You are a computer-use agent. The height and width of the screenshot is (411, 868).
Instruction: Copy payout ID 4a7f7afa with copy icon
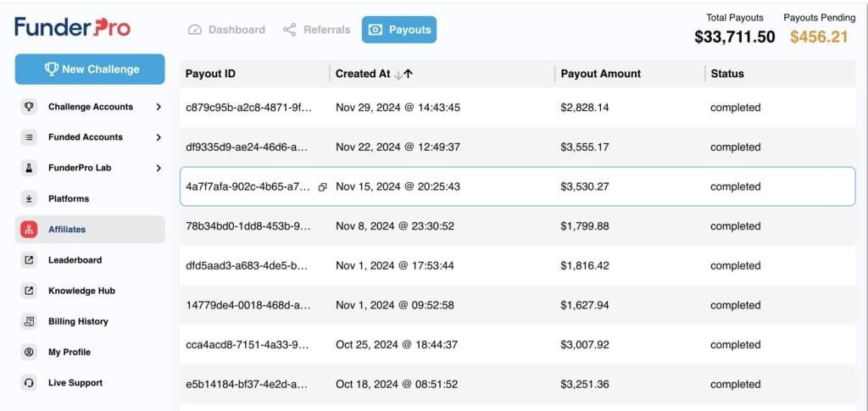point(322,187)
